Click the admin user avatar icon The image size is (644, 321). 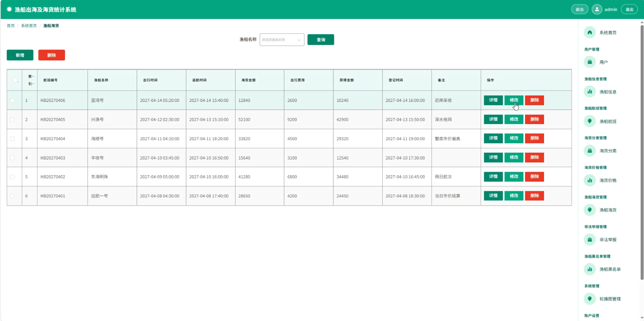coord(597,9)
